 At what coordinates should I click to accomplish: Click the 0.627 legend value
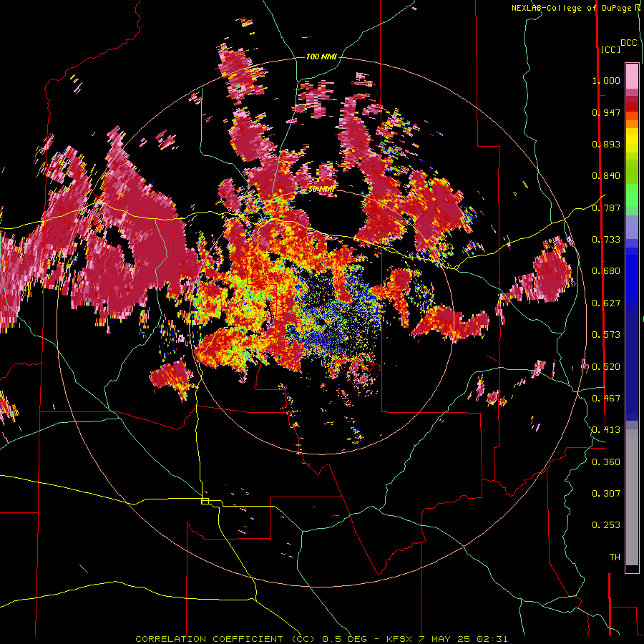tap(606, 303)
